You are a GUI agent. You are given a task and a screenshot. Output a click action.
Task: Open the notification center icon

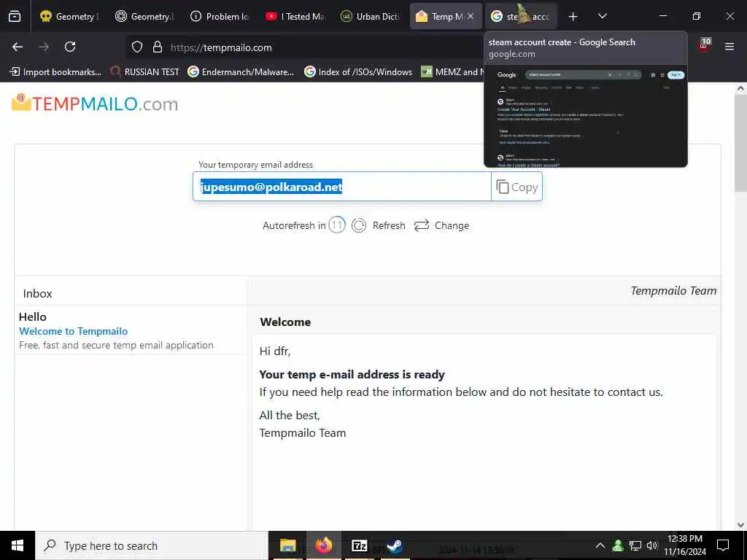(x=723, y=545)
